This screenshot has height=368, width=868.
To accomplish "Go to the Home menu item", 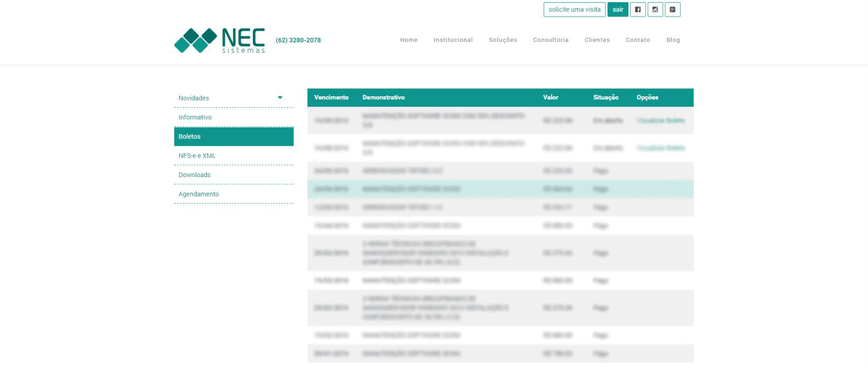I will [x=409, y=40].
